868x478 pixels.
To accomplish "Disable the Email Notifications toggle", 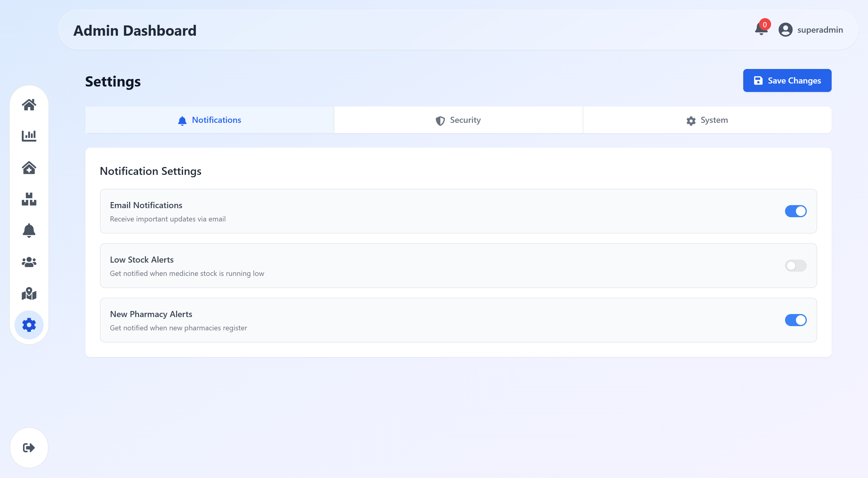I will [795, 211].
